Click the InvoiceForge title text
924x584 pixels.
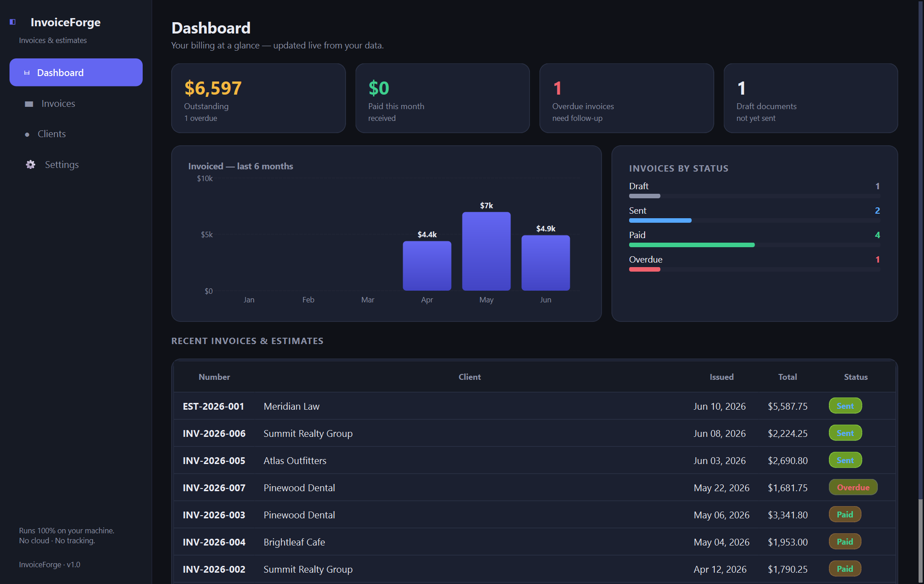66,22
